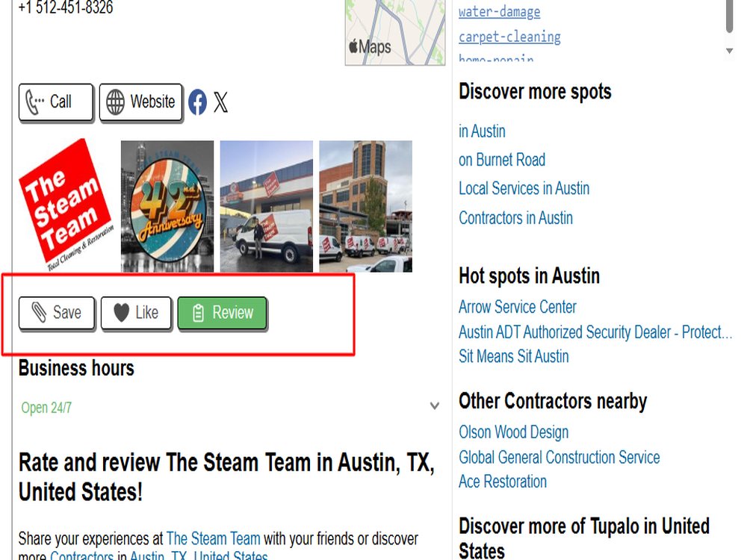Click the Call button

56,102
